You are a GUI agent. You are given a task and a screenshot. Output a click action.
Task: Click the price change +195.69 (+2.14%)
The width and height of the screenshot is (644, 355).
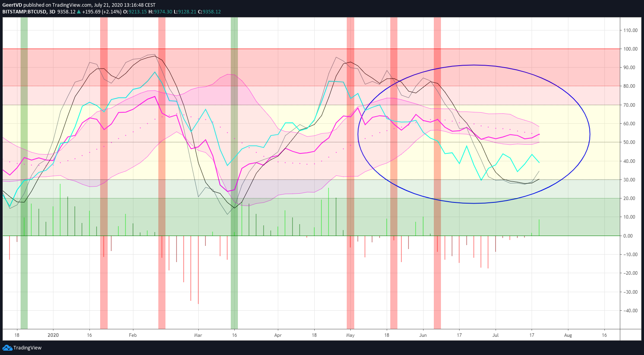point(102,11)
